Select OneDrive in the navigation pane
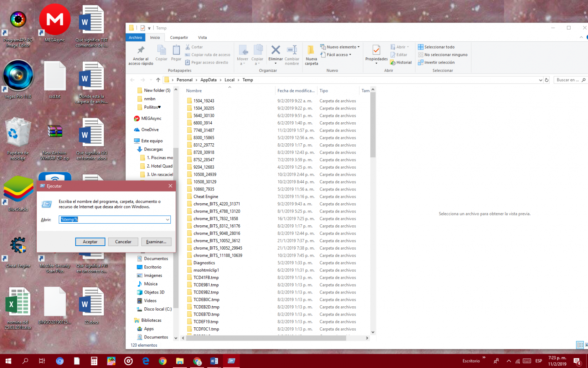This screenshot has height=368, width=588. click(150, 130)
